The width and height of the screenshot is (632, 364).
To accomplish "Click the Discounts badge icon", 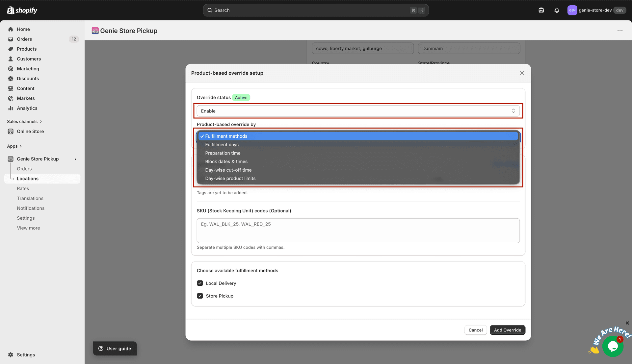I will coord(11,79).
